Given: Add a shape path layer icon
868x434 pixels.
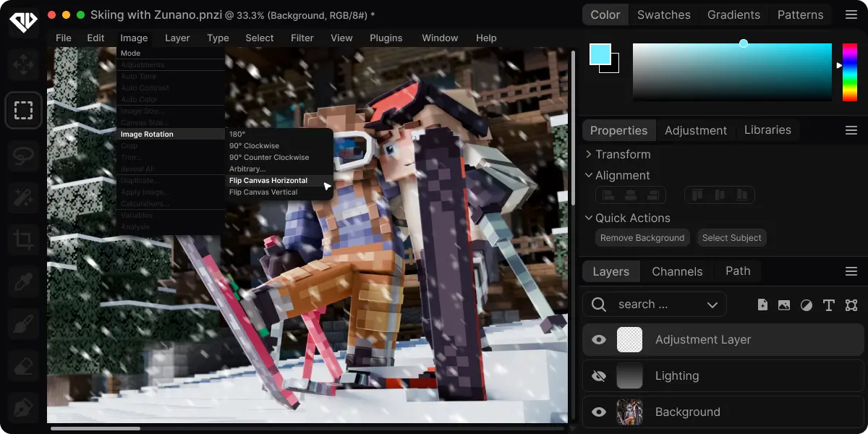Looking at the screenshot, I should pos(851,305).
